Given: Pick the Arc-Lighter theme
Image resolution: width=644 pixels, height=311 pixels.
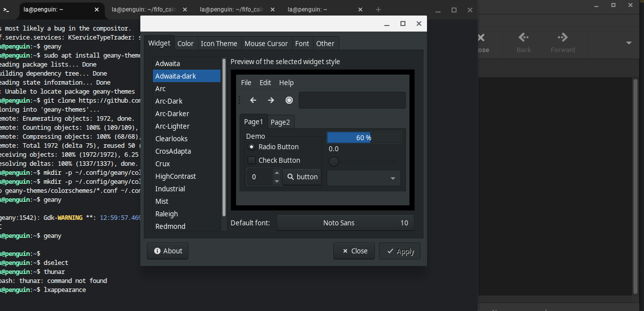Looking at the screenshot, I should (x=186, y=126).
